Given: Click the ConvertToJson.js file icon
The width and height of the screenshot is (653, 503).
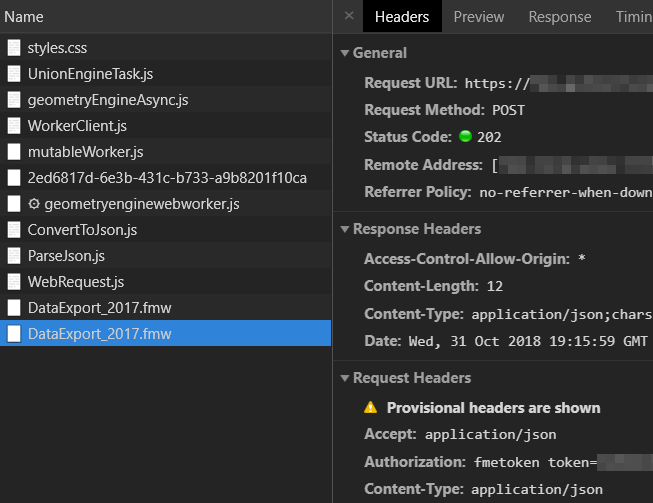Looking at the screenshot, I should [14, 230].
